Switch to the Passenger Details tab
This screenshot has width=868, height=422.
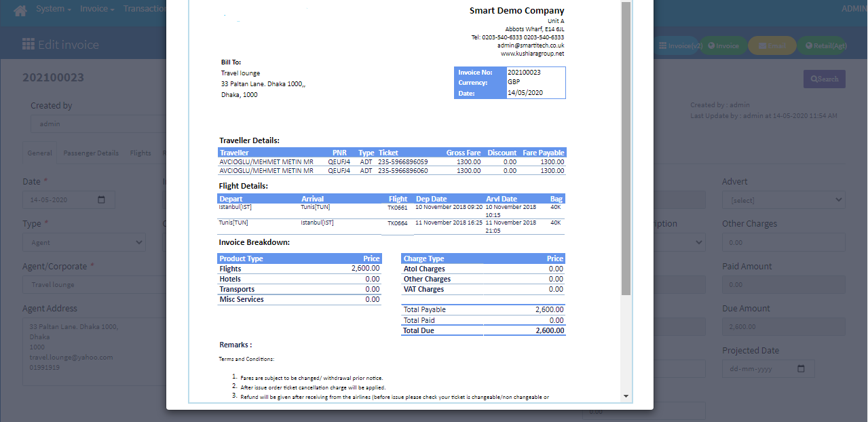click(x=91, y=153)
